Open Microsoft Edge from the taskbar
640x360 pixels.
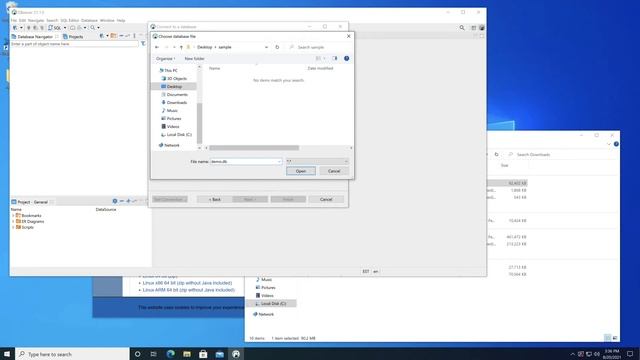[170, 354]
